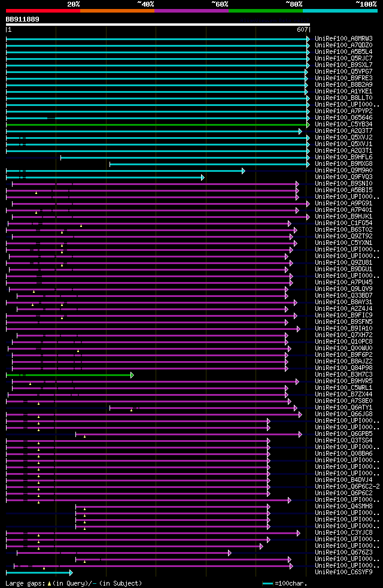This screenshot has height=588, width=383.
Task: Select the UniRef100_Q84P98 label
Action: [344, 368]
